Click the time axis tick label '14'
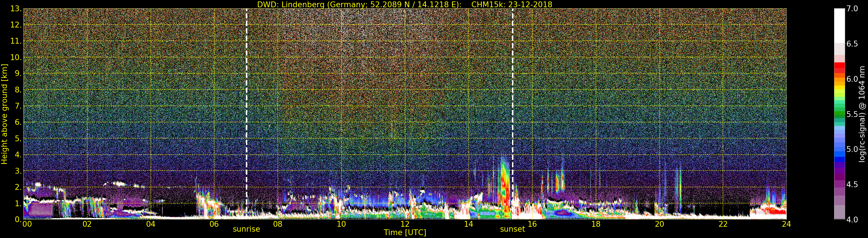The image size is (868, 238). pyautogui.click(x=468, y=224)
